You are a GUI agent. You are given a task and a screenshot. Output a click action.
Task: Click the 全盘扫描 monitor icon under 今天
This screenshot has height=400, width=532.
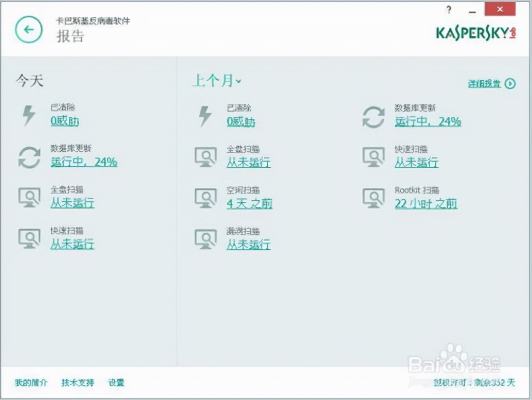coord(29,197)
